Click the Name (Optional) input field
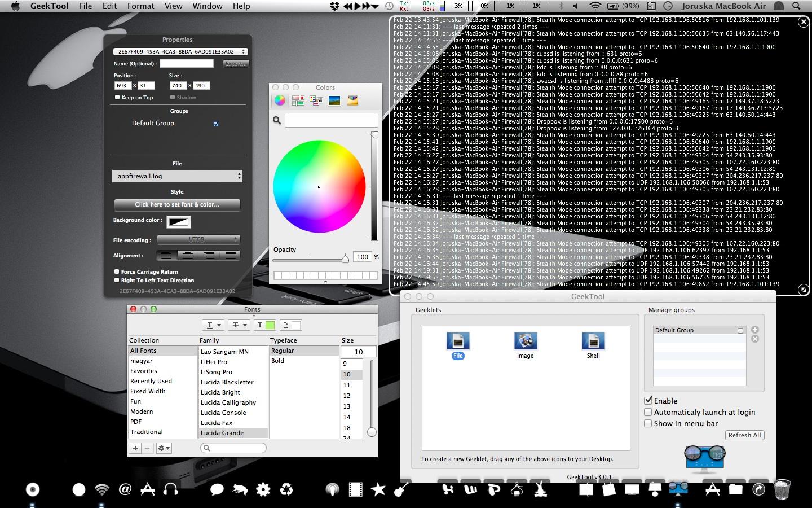The width and height of the screenshot is (812, 508). pyautogui.click(x=187, y=64)
